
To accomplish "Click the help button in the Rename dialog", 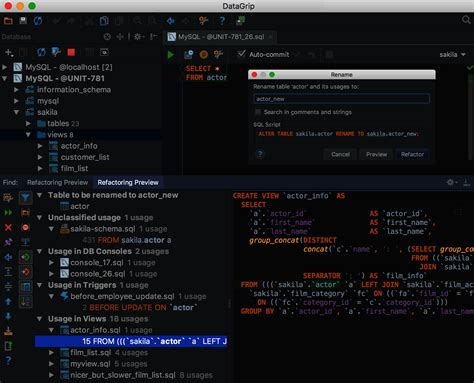I will (x=260, y=154).
